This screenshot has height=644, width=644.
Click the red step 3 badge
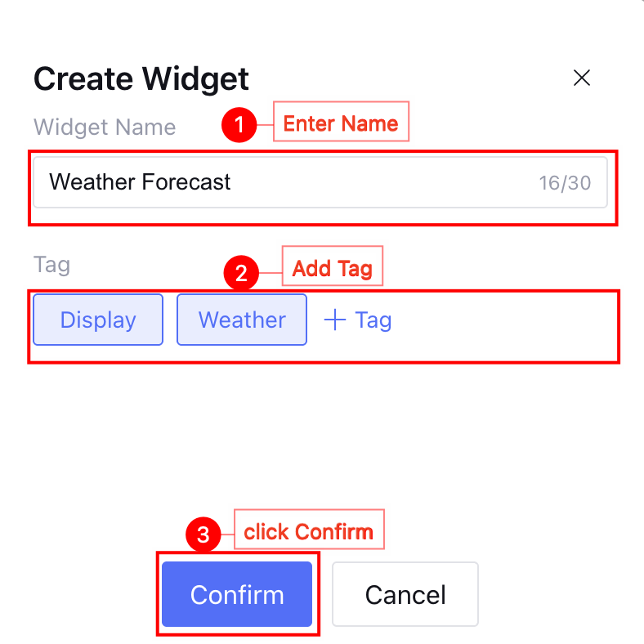click(203, 536)
